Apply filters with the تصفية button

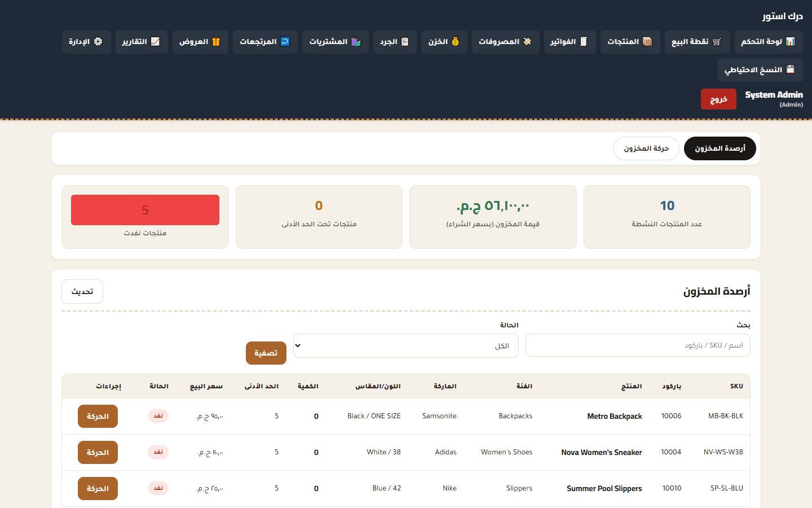tap(266, 353)
